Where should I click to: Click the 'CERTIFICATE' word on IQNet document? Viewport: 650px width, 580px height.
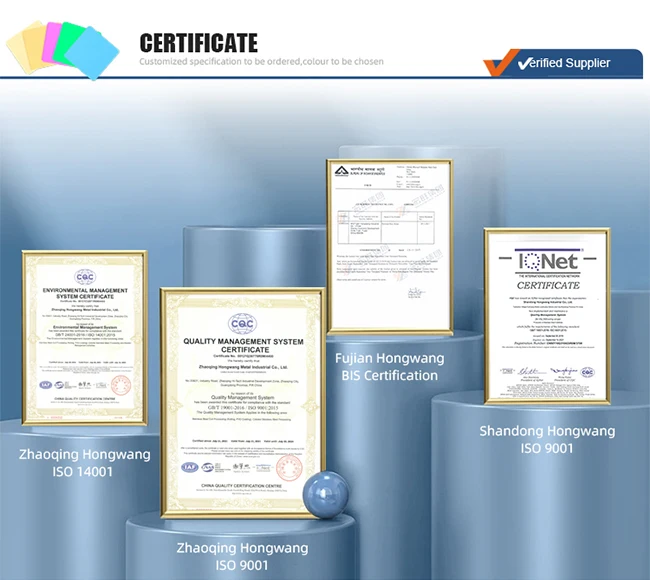pos(548,285)
